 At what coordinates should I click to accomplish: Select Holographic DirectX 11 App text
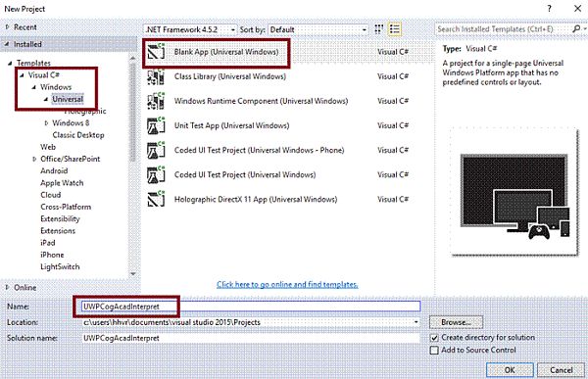coord(256,200)
